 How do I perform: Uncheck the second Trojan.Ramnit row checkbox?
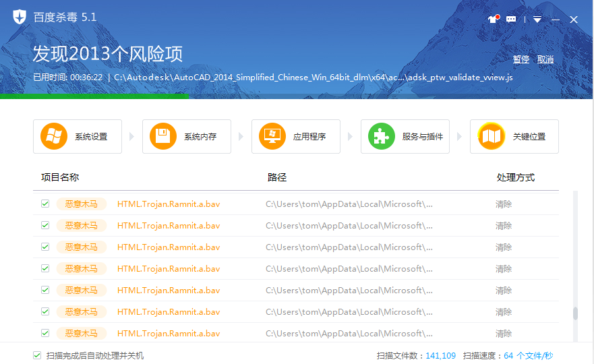tap(45, 225)
